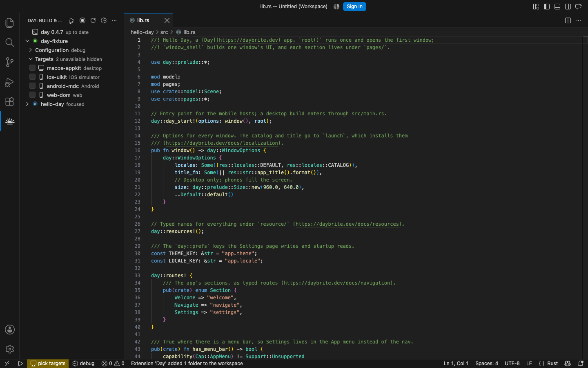Open the Explorer view in activity bar
The width and height of the screenshot is (588, 368).
pos(9,23)
